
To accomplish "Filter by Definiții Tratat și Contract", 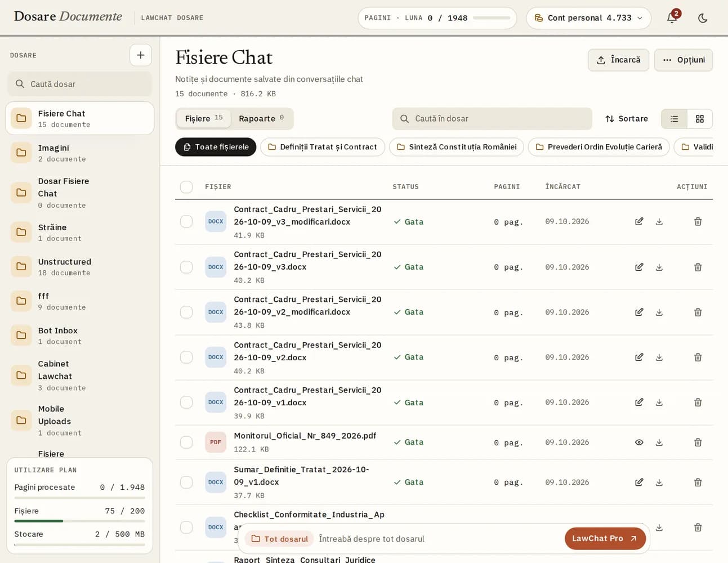I will click(323, 147).
